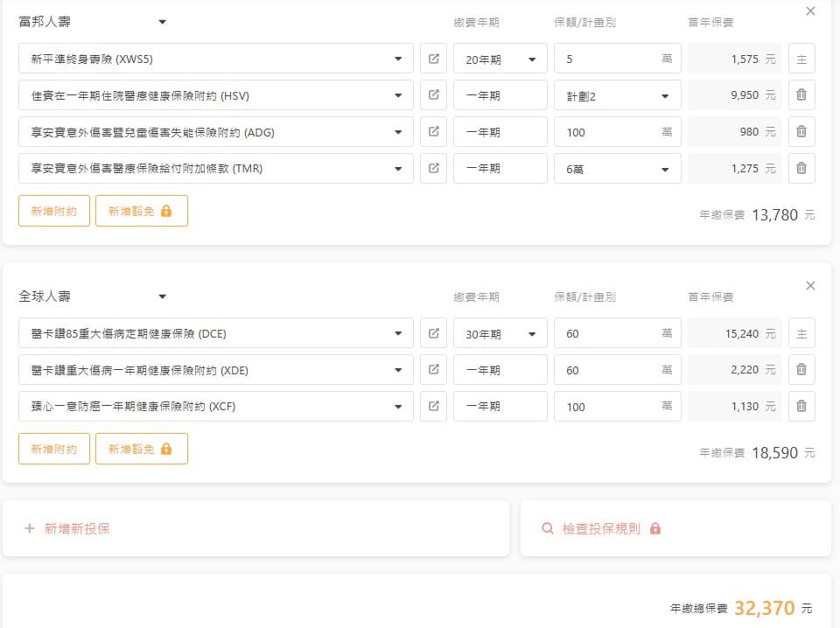Expand the 全球人壽 company dropdown

[x=162, y=297]
